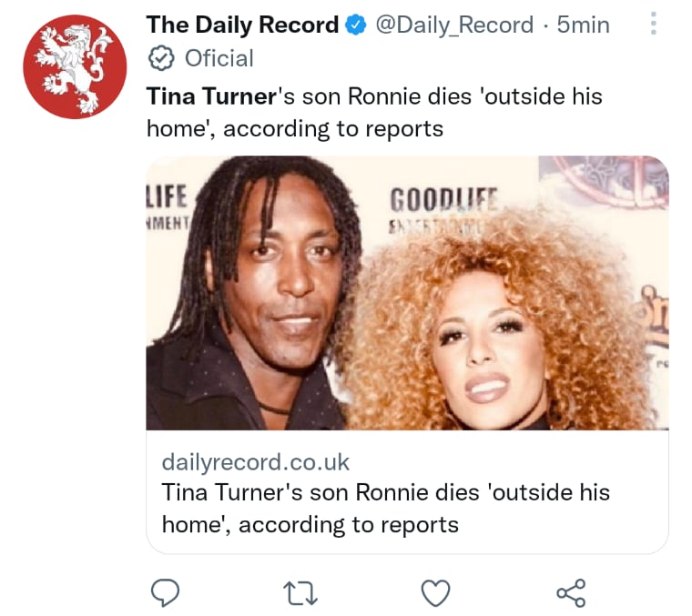Click the 5min timestamp
The width and height of the screenshot is (692, 616).
coord(583,25)
